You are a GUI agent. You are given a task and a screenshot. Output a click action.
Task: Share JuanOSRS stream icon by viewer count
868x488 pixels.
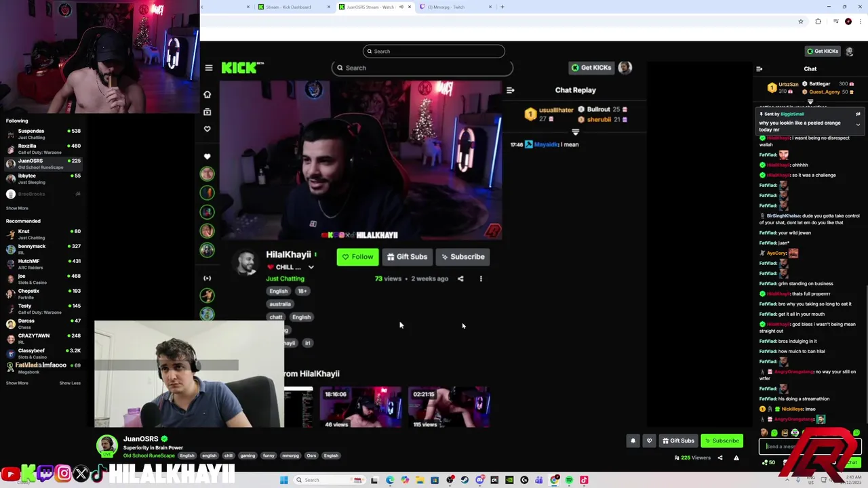[720, 458]
